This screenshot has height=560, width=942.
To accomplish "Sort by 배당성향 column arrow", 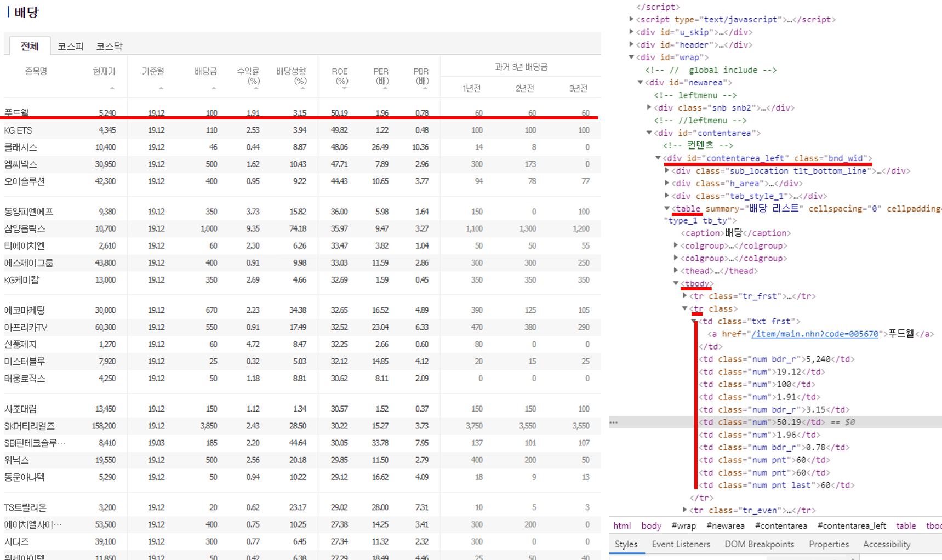I will tap(302, 88).
